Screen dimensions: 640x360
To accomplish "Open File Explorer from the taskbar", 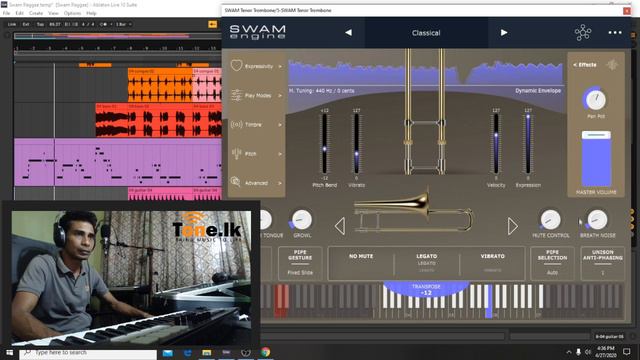I will click(207, 353).
